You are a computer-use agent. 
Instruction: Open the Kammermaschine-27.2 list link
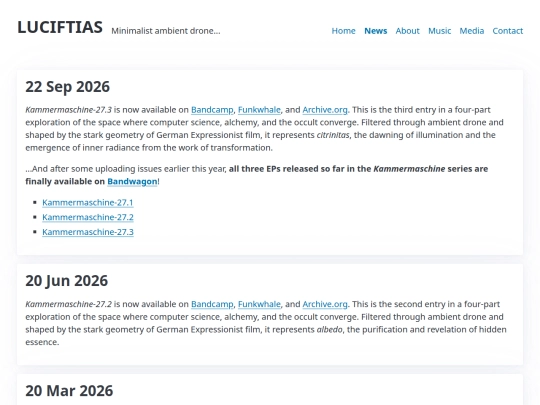pos(88,217)
